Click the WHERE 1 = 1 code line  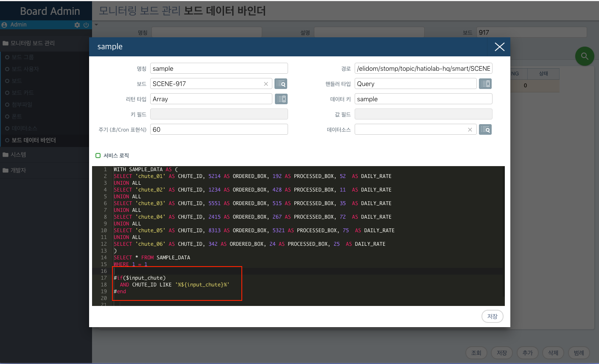pyautogui.click(x=131, y=264)
